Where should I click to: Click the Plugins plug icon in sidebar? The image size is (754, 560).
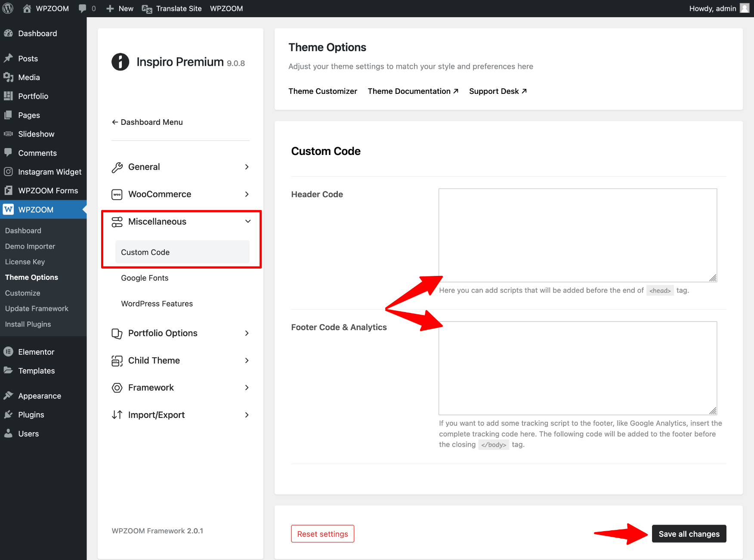click(x=8, y=415)
